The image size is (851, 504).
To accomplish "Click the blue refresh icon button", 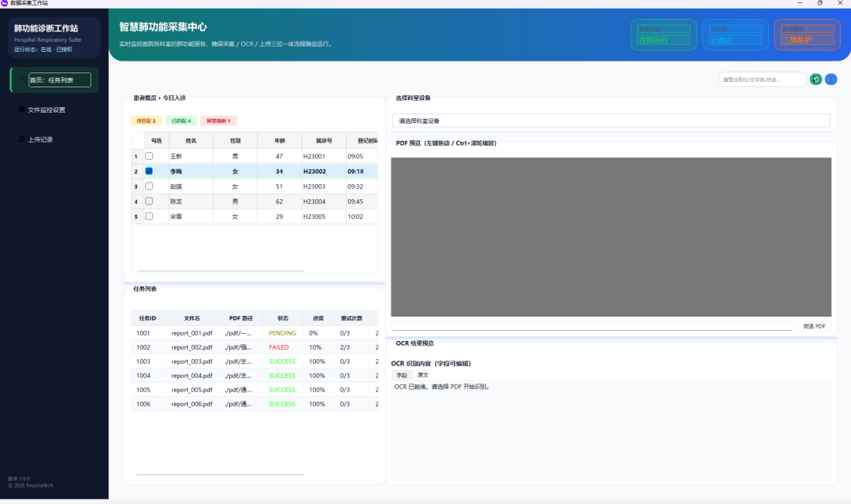I will pos(831,80).
